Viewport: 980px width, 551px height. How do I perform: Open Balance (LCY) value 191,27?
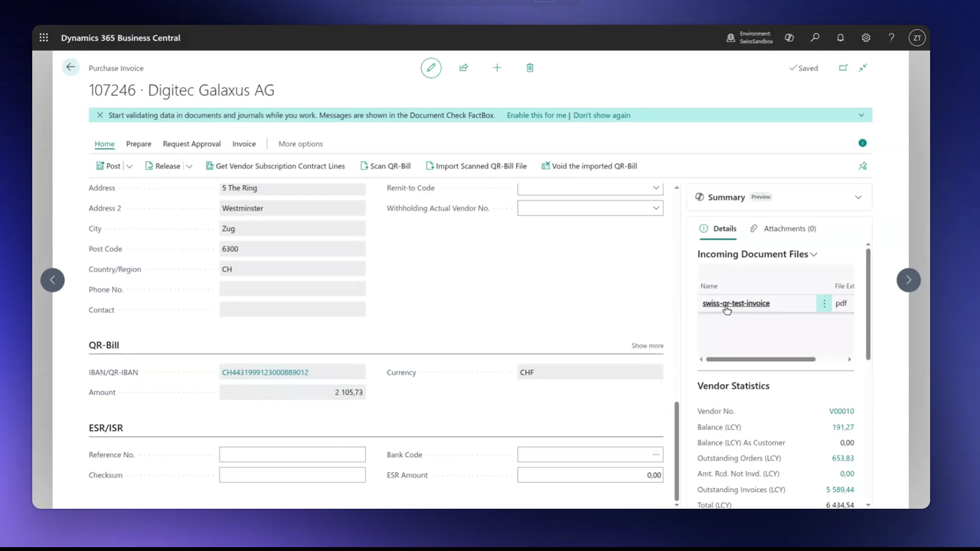(843, 427)
